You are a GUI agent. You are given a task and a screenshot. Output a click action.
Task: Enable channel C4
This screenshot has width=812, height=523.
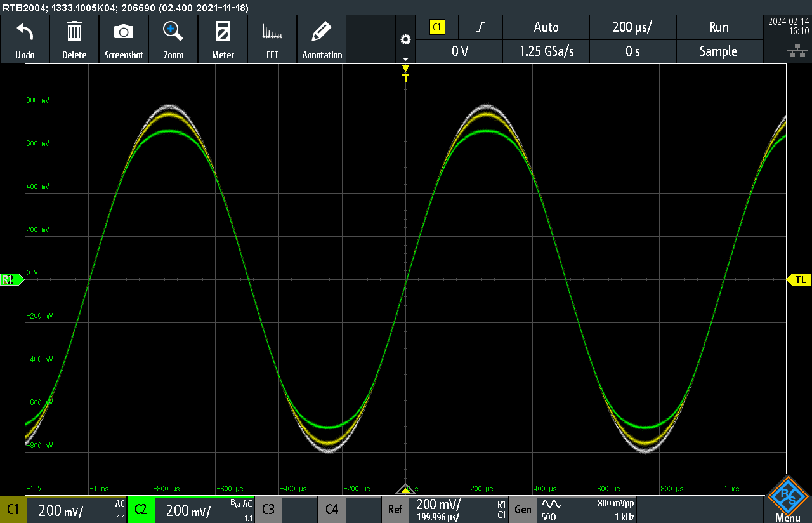332,510
